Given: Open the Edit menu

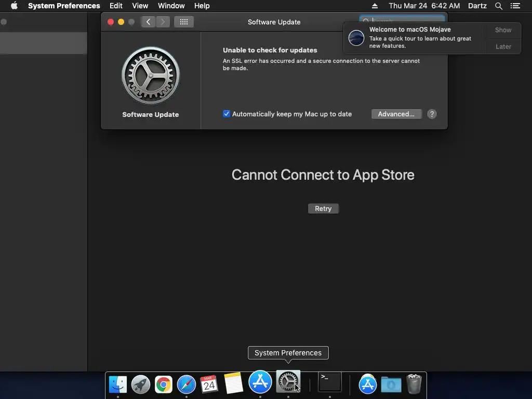Looking at the screenshot, I should (x=116, y=6).
